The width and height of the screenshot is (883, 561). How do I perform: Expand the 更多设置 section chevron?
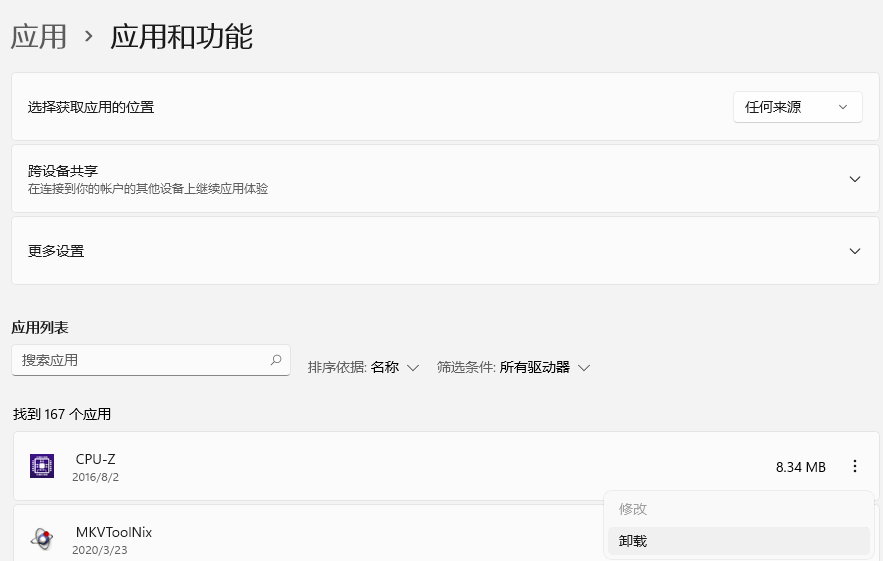tap(854, 251)
